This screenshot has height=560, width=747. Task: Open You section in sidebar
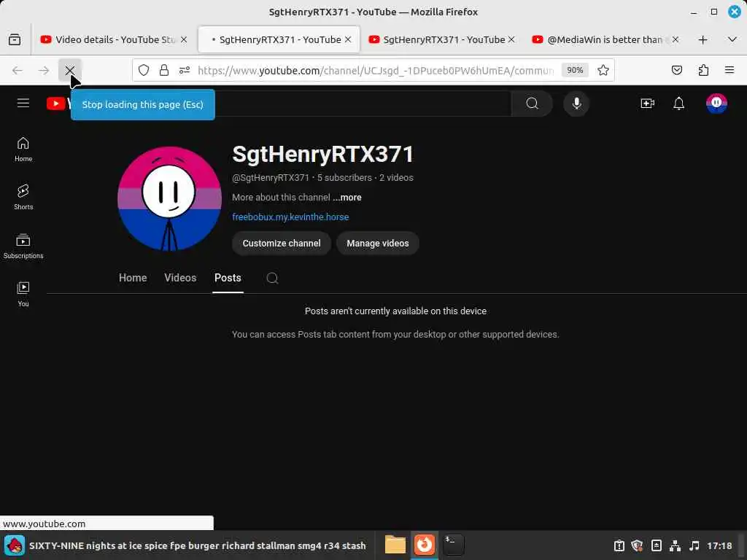click(x=23, y=294)
